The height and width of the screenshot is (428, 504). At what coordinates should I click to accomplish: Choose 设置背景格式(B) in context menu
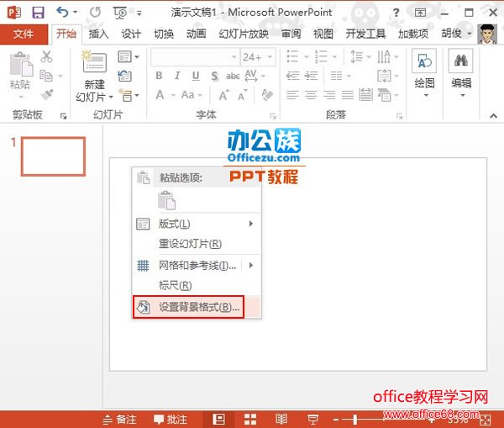[197, 307]
